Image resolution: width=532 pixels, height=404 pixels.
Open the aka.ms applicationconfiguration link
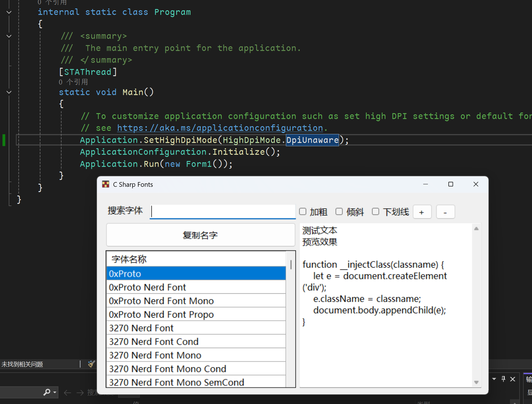click(x=220, y=128)
